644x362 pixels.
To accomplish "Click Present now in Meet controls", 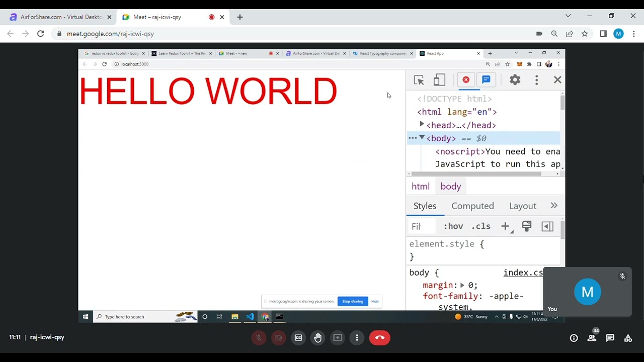I will pyautogui.click(x=338, y=338).
